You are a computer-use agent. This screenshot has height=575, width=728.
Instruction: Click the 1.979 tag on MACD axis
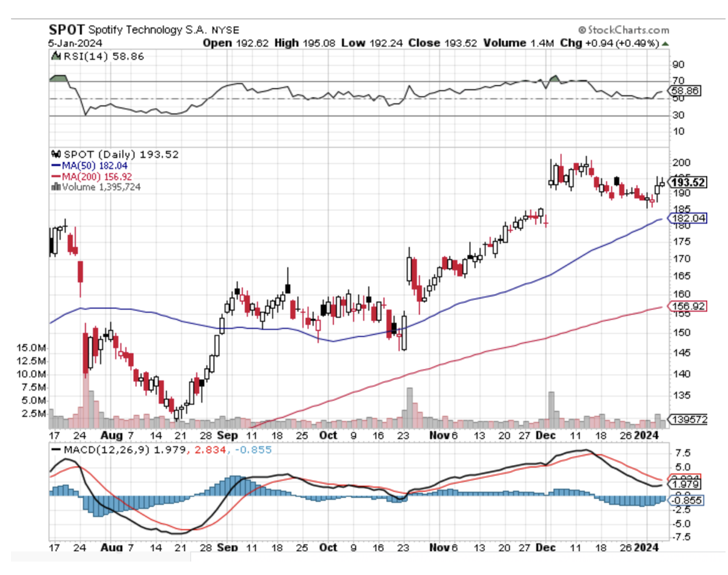[686, 485]
